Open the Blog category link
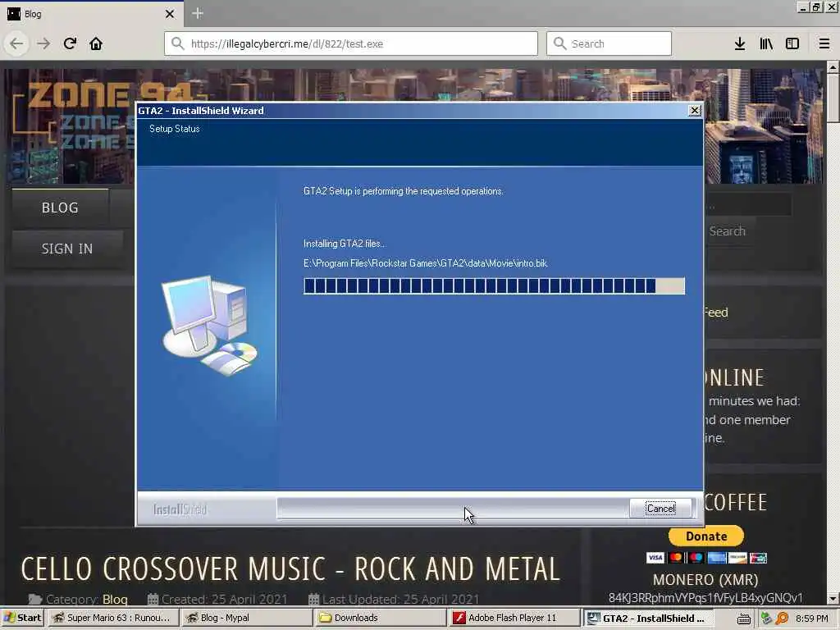 [x=115, y=600]
